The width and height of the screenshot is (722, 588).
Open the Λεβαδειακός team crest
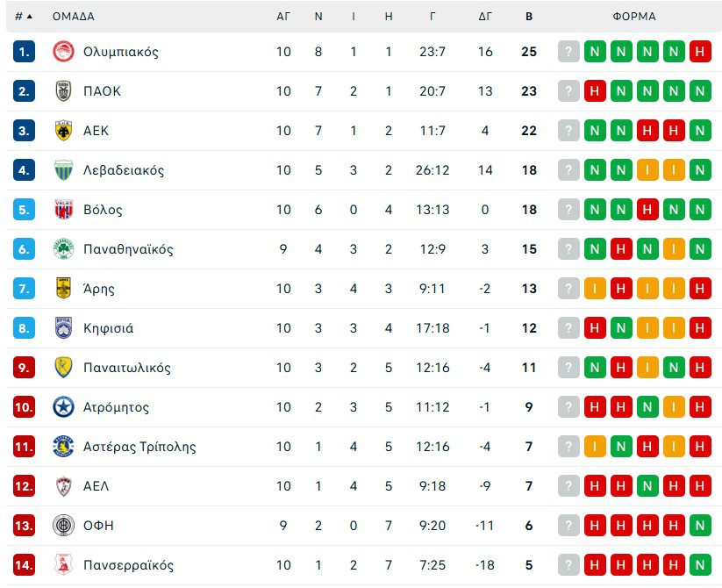(63, 170)
